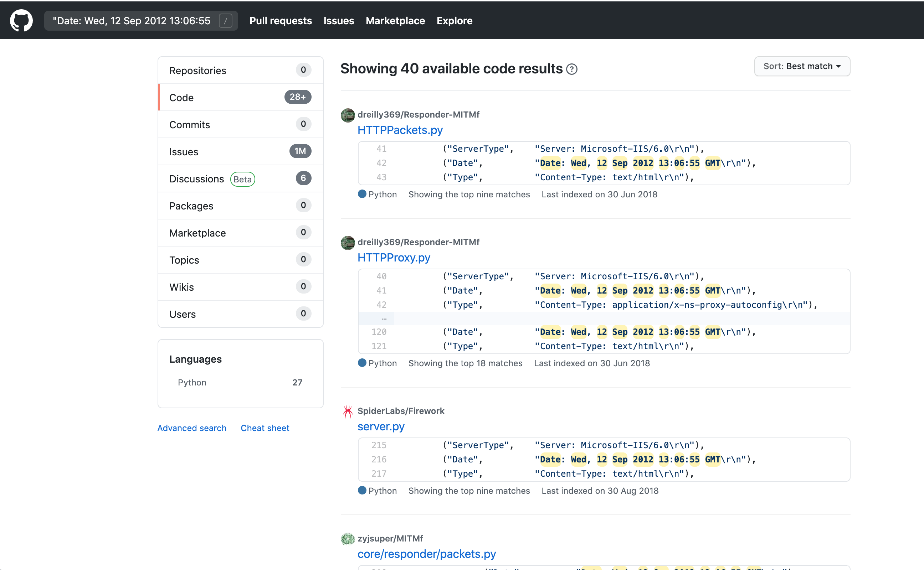Click the slash shortcut icon in search
The height and width of the screenshot is (570, 924).
pyautogui.click(x=226, y=20)
